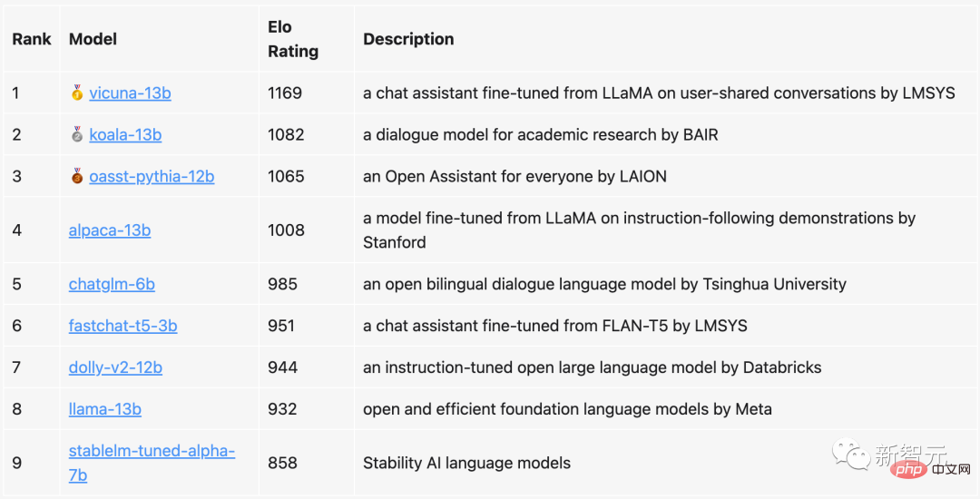Click the bronze medal icon beside oasst-pythia-12b
This screenshot has width=980, height=499.
(x=77, y=176)
